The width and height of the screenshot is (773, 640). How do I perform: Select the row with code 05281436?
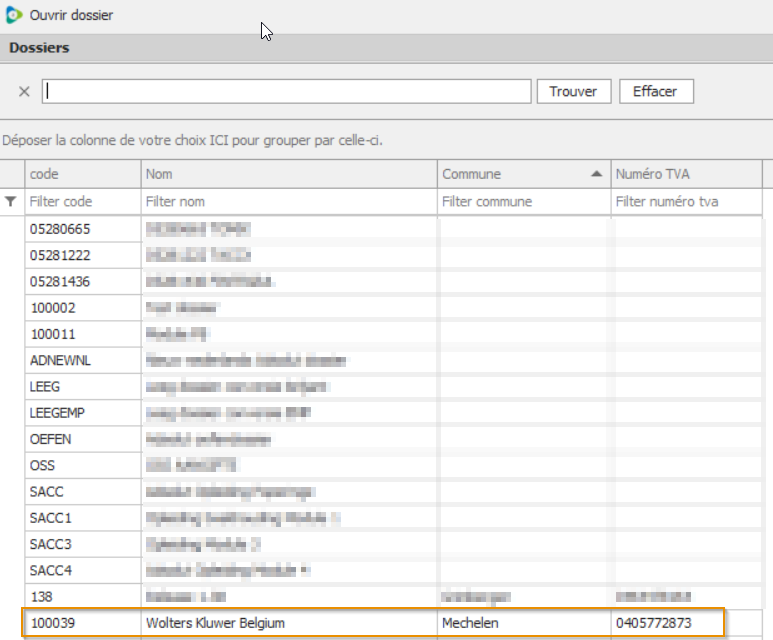tap(393, 282)
